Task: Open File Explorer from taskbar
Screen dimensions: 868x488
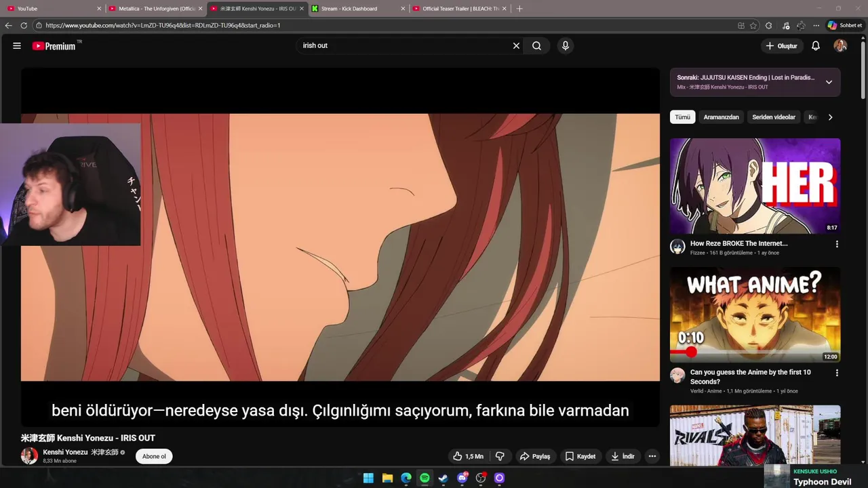Action: 387,478
